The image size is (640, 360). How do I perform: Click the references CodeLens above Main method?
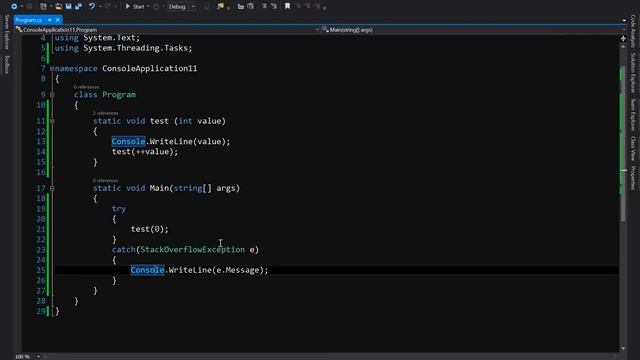[x=105, y=180]
